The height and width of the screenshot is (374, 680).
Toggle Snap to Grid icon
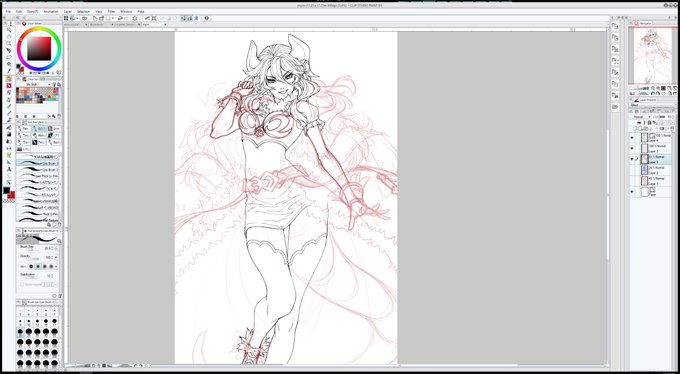196,18
